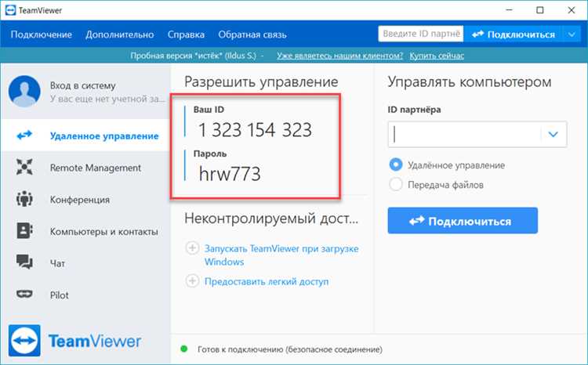The image size is (588, 365).
Task: Open dropdown next to top Подключиться button
Action: tap(571, 34)
